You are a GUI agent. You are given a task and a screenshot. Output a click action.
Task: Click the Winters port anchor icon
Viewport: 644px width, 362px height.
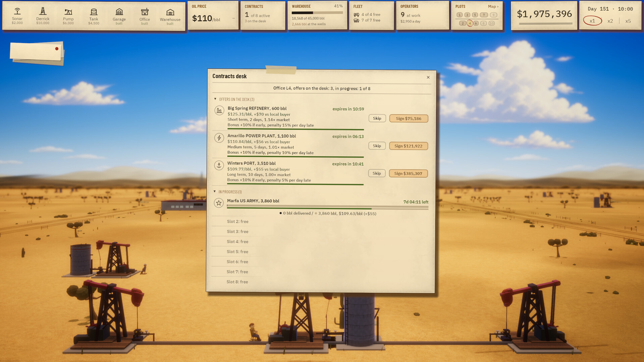click(x=219, y=165)
